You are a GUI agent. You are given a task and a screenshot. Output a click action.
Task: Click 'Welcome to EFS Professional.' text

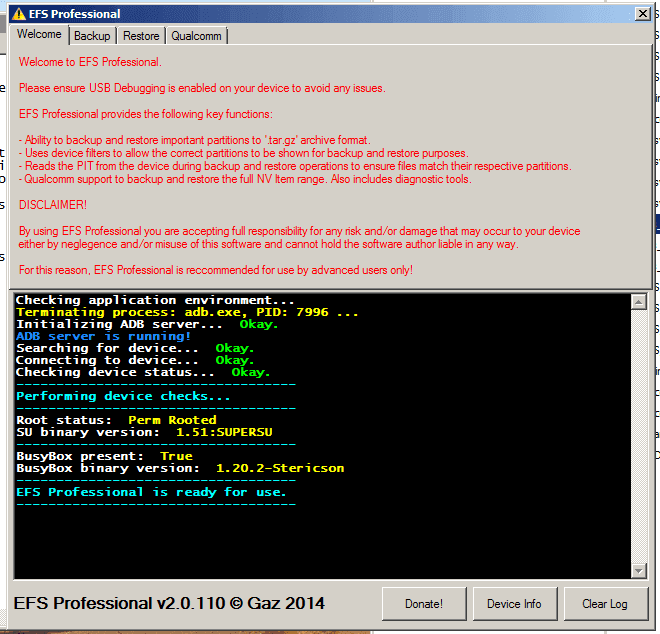pyautogui.click(x=90, y=62)
